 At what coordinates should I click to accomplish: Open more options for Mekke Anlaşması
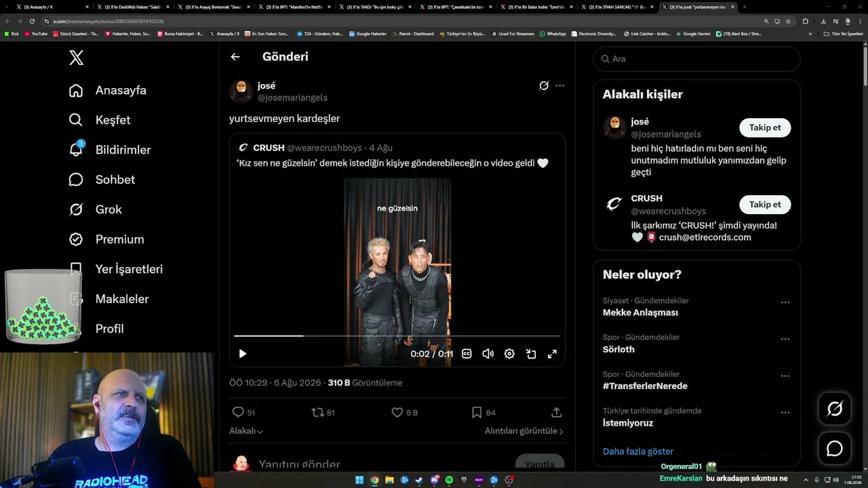click(785, 302)
